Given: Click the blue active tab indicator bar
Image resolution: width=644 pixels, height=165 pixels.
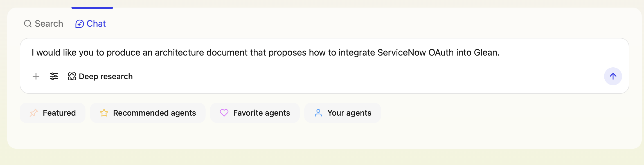Looking at the screenshot, I should pyautogui.click(x=92, y=8).
